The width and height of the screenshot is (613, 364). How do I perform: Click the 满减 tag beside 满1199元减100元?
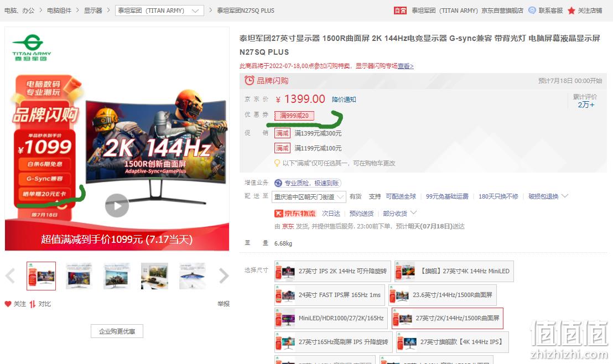pyautogui.click(x=282, y=148)
